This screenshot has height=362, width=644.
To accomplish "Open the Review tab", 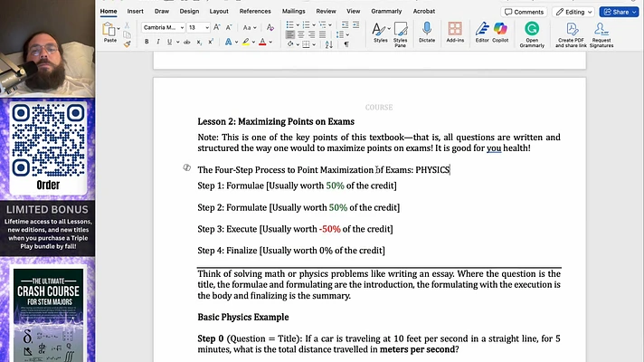I will [326, 11].
